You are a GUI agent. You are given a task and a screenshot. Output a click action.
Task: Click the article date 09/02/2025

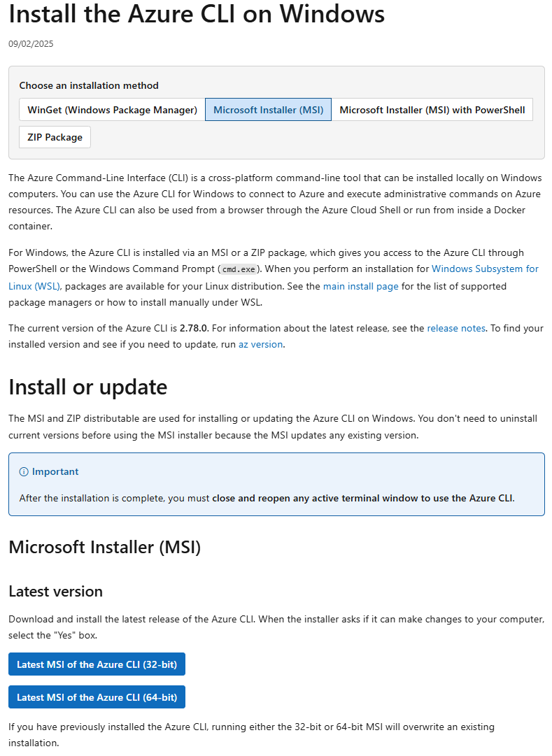tap(31, 44)
